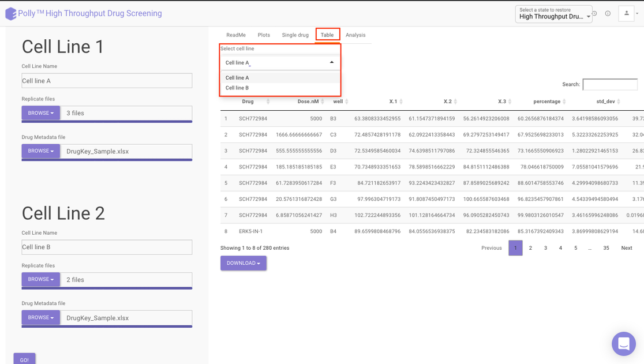
Task: Go to table page 3
Action: tap(545, 248)
